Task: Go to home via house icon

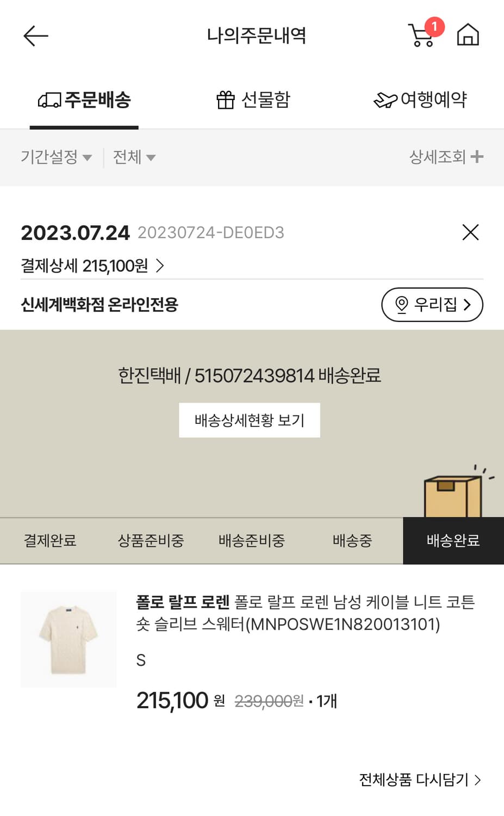Action: pyautogui.click(x=468, y=35)
